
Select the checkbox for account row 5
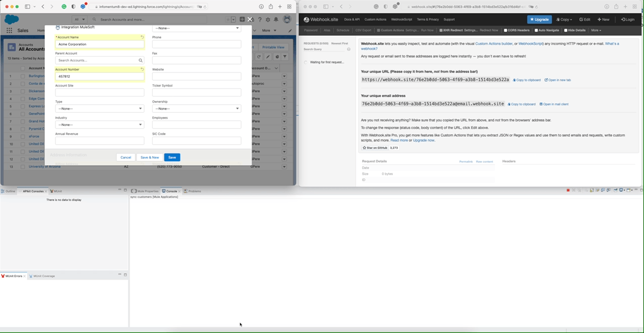(23, 106)
